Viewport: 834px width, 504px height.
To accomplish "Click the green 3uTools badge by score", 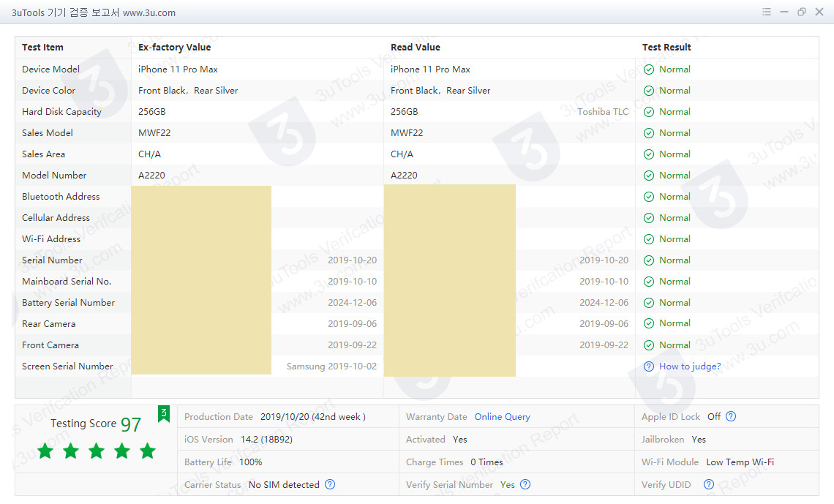I will pyautogui.click(x=164, y=414).
